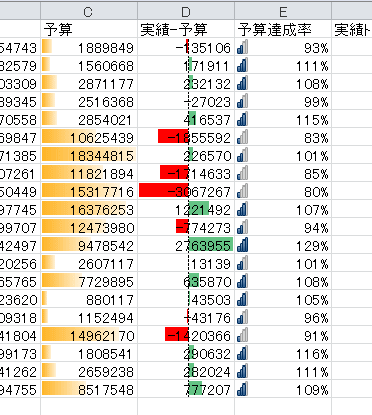Select column E header
Screen dimensions: 372x415
(283, 12)
